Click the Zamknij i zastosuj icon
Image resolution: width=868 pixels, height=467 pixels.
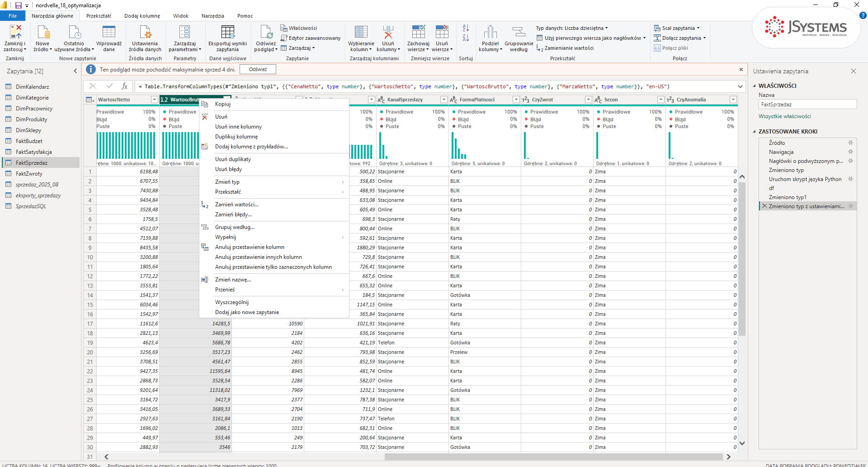click(15, 32)
